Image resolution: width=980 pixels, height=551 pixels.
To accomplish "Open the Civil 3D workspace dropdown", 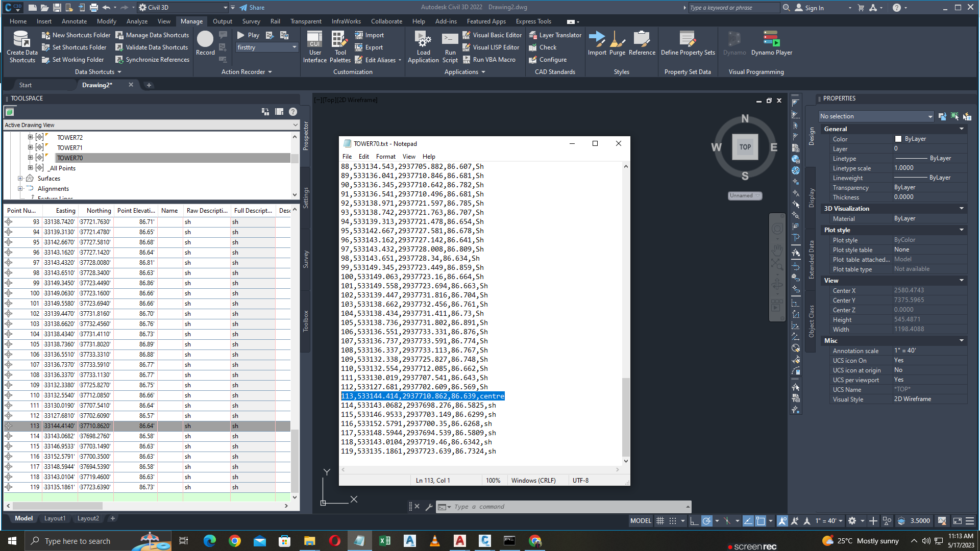I will pyautogui.click(x=183, y=8).
